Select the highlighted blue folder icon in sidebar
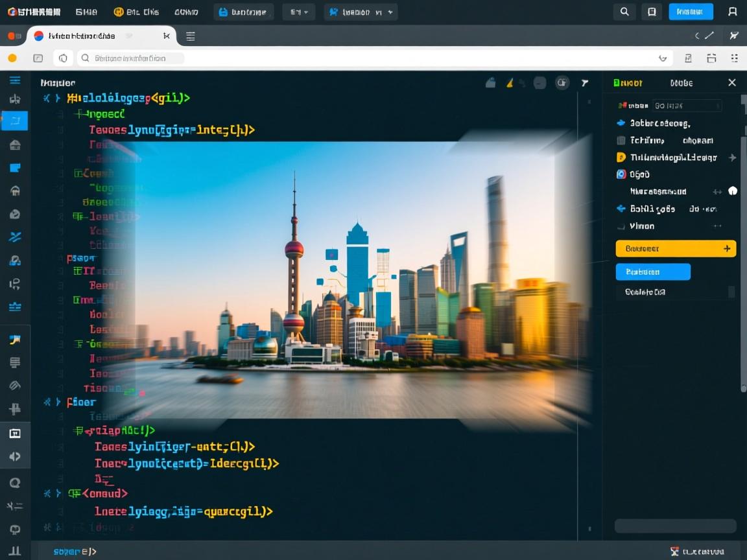The height and width of the screenshot is (560, 747). tap(15, 121)
